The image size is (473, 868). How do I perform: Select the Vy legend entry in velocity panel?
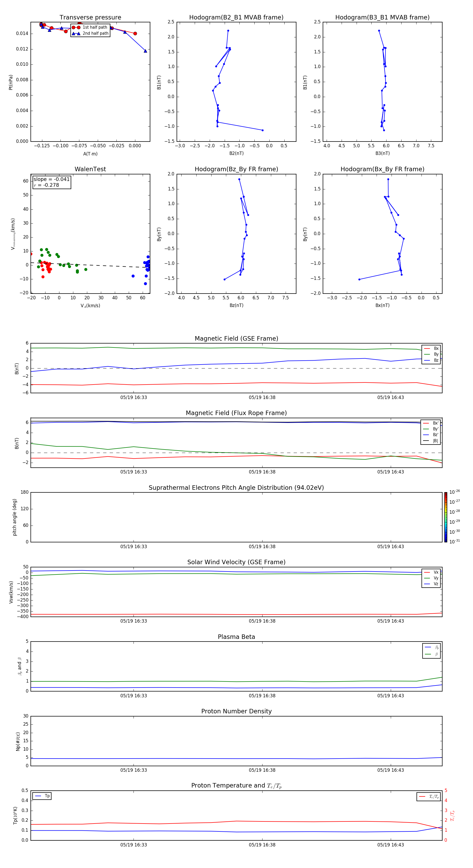(431, 578)
